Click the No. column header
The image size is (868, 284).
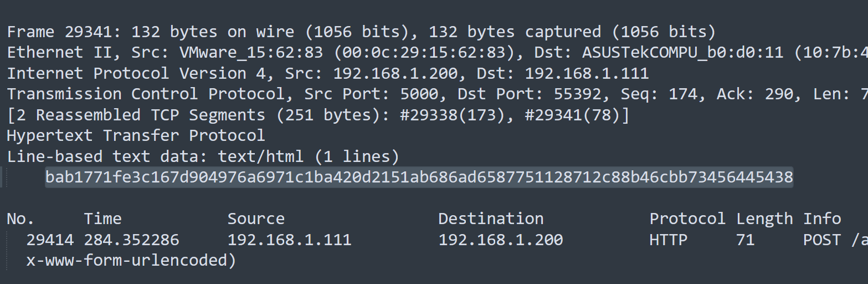coord(20,219)
